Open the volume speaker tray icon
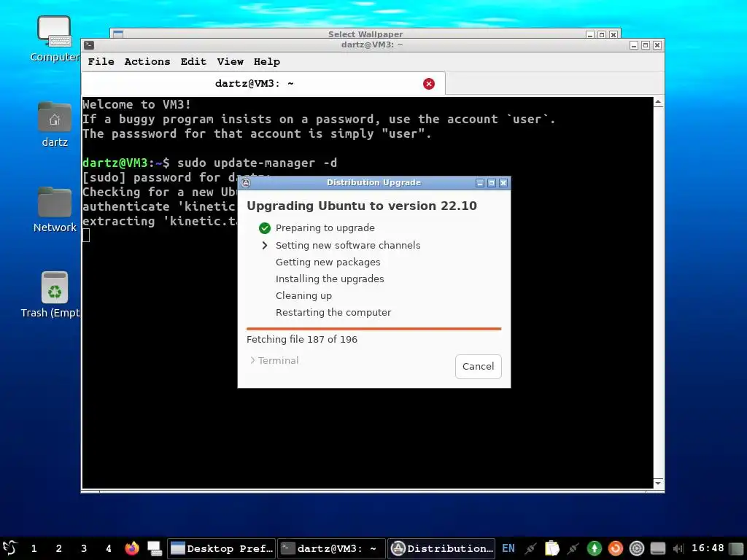 click(678, 548)
